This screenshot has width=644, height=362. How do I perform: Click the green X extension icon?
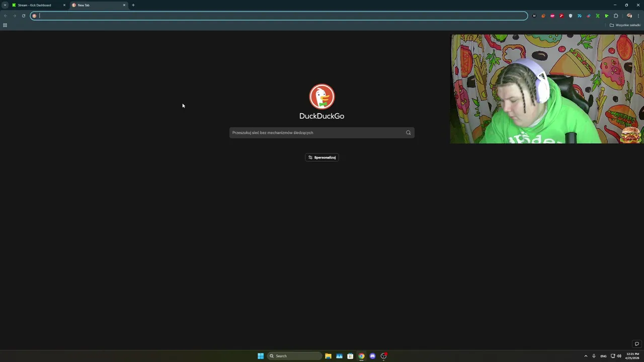click(598, 16)
